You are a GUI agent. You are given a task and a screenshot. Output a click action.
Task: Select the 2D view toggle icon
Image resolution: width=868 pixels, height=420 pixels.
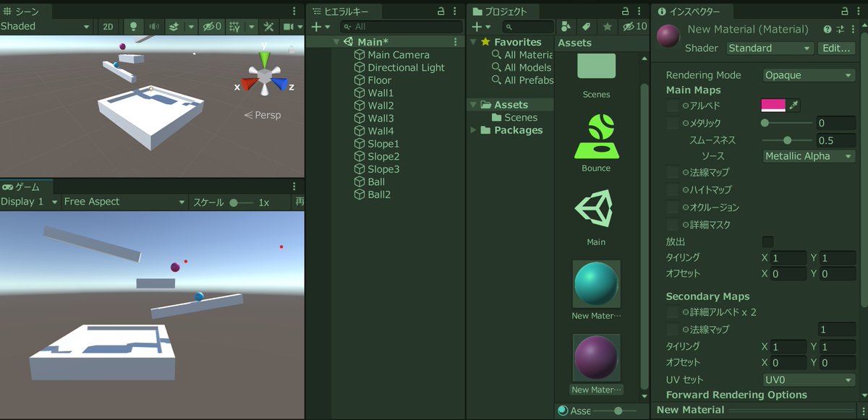click(x=109, y=26)
